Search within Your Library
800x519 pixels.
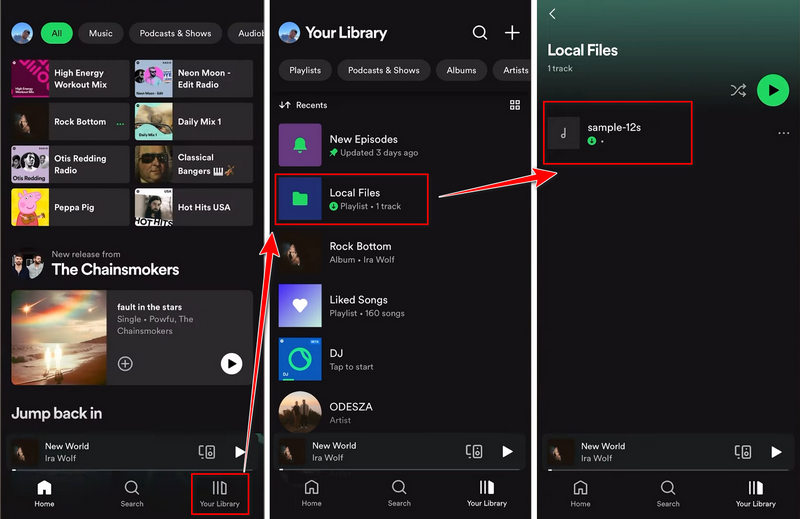480,33
